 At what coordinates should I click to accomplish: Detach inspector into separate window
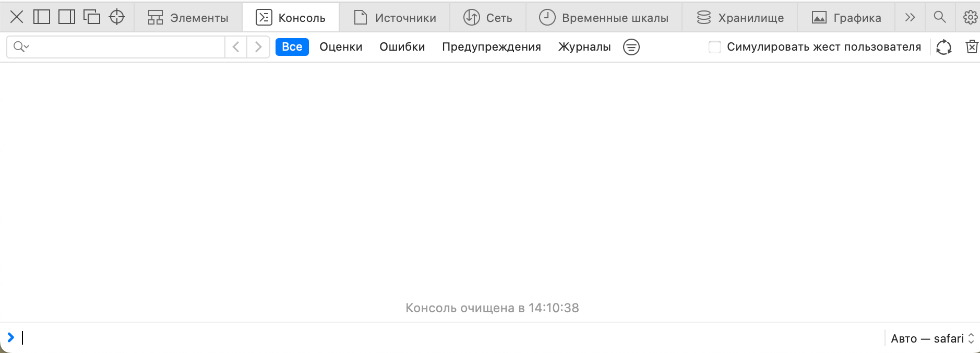click(x=92, y=17)
